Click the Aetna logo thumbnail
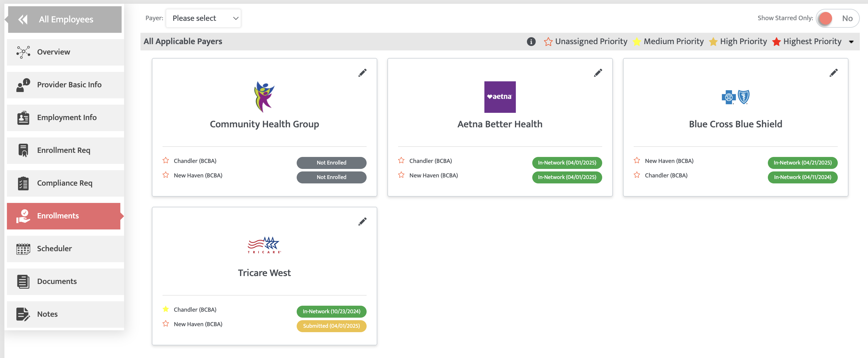The height and width of the screenshot is (358, 868). coord(500,97)
